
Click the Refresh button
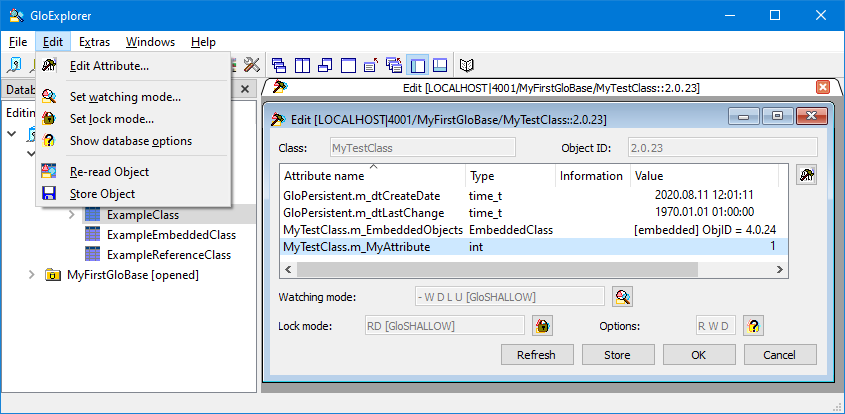(536, 355)
